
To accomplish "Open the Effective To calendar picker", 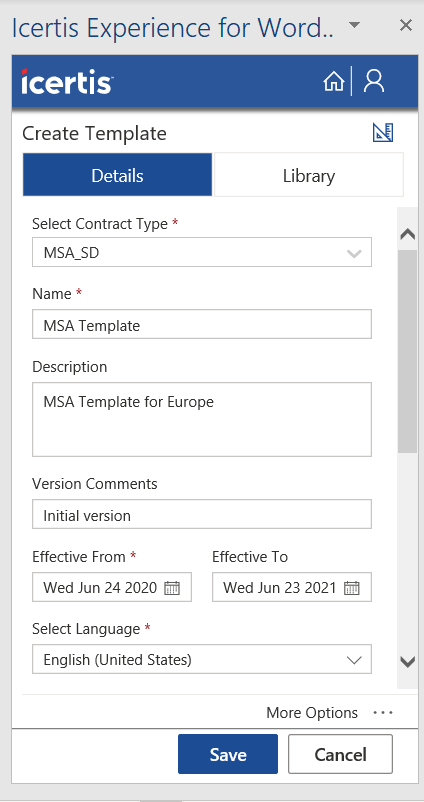I will click(351, 588).
